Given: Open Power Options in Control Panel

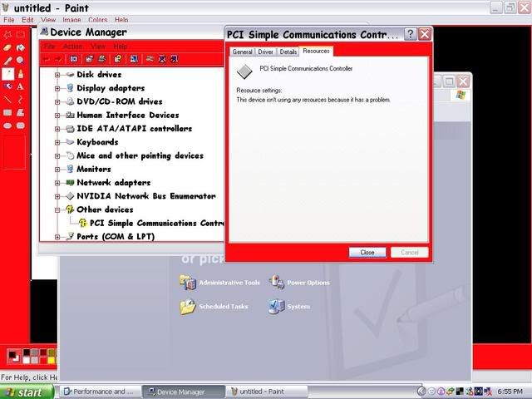Looking at the screenshot, I should tap(299, 283).
